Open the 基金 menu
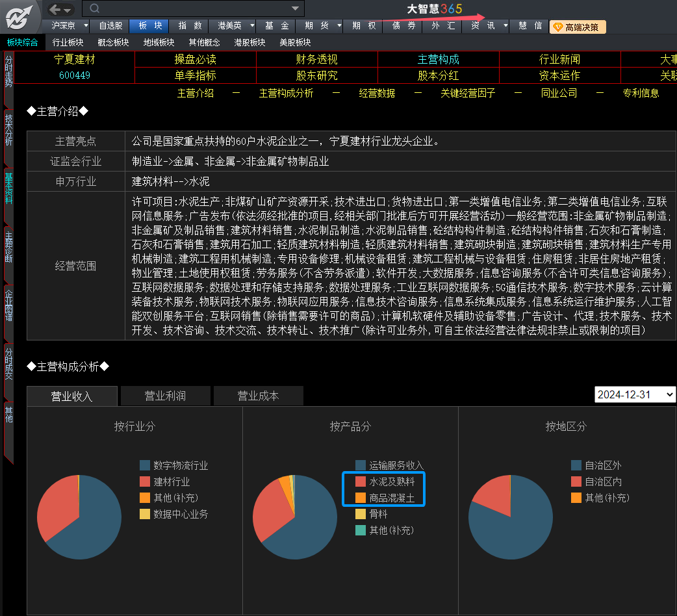 277,26
